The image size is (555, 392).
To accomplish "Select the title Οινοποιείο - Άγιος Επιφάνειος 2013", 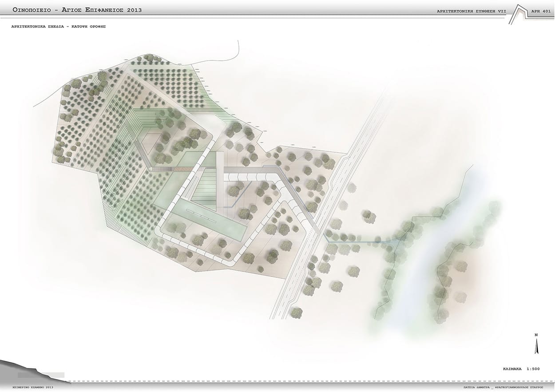I will coord(77,10).
